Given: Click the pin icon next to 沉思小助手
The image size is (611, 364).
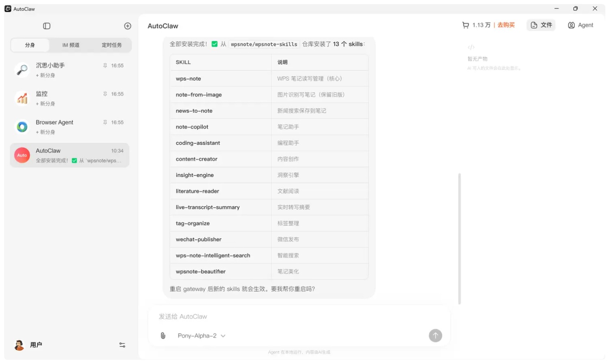Looking at the screenshot, I should pyautogui.click(x=105, y=65).
